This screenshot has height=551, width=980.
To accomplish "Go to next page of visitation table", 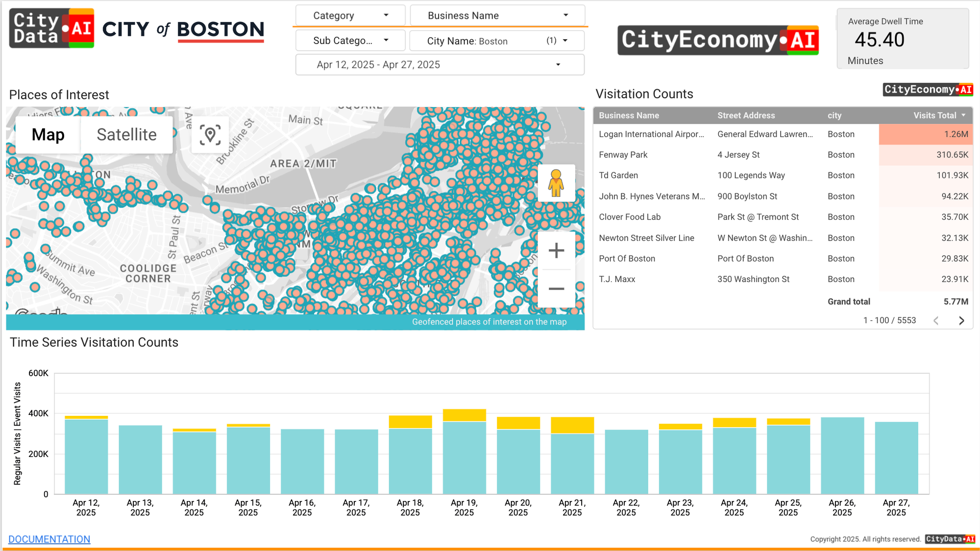I will [961, 320].
